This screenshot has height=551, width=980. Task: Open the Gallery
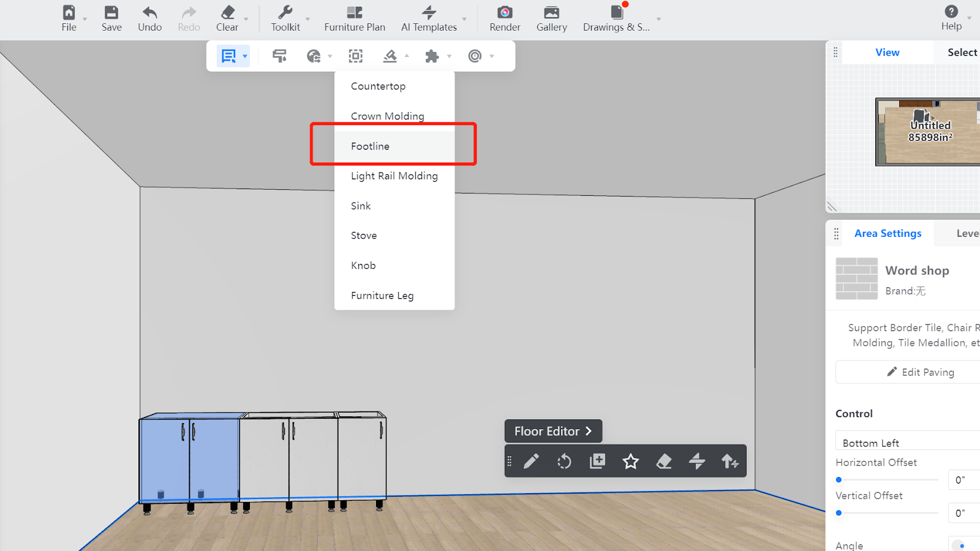[x=551, y=18]
